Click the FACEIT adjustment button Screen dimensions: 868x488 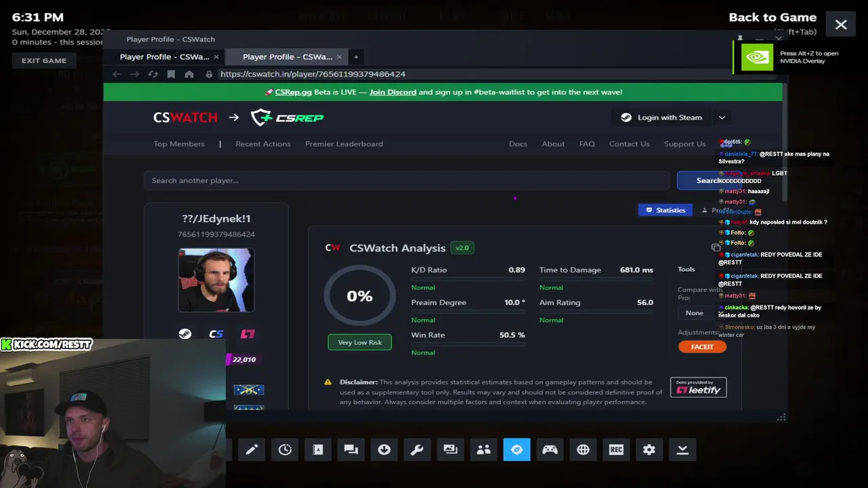(702, 346)
